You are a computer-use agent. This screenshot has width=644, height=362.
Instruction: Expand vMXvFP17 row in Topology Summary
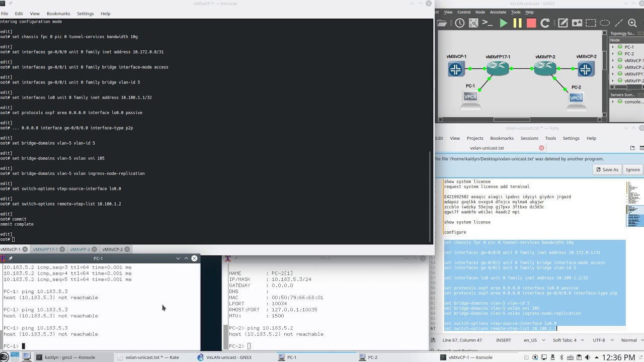[x=613, y=74]
